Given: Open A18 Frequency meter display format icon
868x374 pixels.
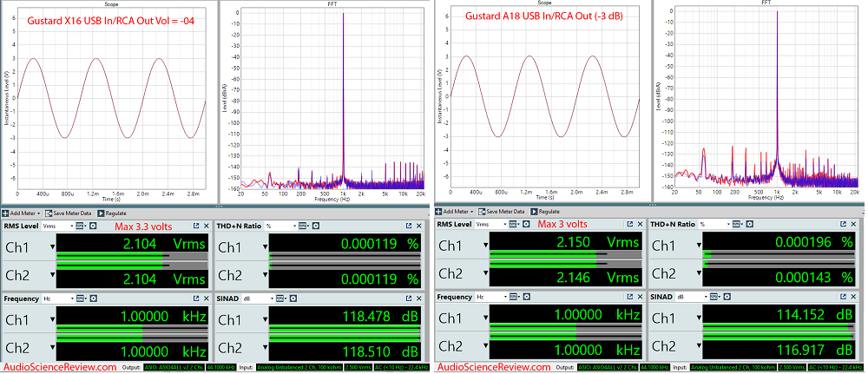Looking at the screenshot, I should pyautogui.click(x=515, y=297).
